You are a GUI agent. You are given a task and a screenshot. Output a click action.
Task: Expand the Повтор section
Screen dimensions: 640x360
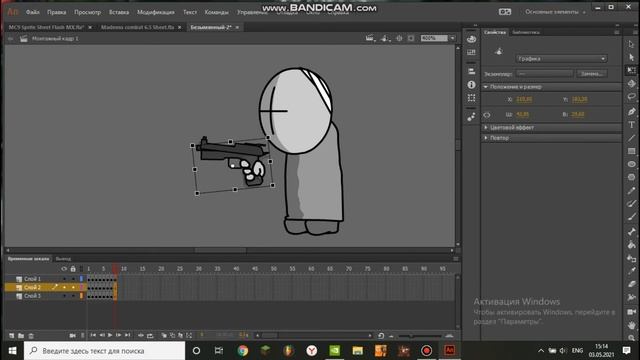[x=486, y=138]
